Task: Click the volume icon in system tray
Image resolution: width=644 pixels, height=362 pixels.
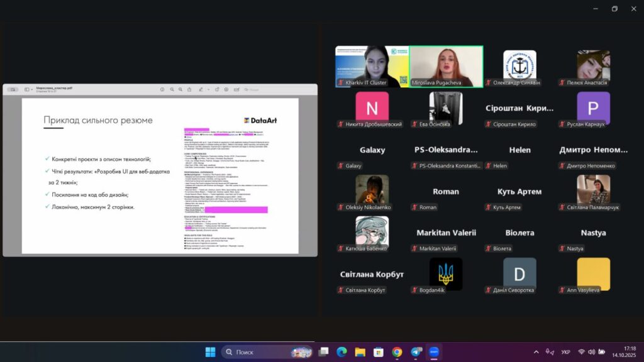Action: click(x=592, y=352)
